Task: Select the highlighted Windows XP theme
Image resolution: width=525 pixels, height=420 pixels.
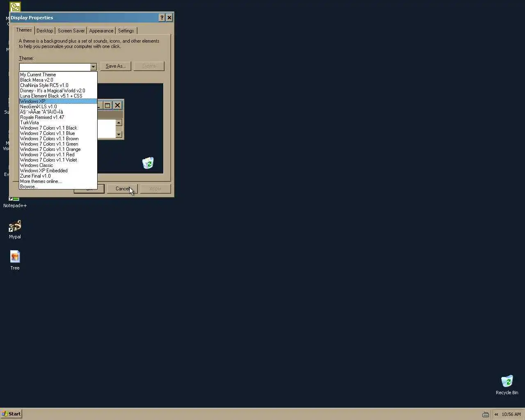Action: 58,101
